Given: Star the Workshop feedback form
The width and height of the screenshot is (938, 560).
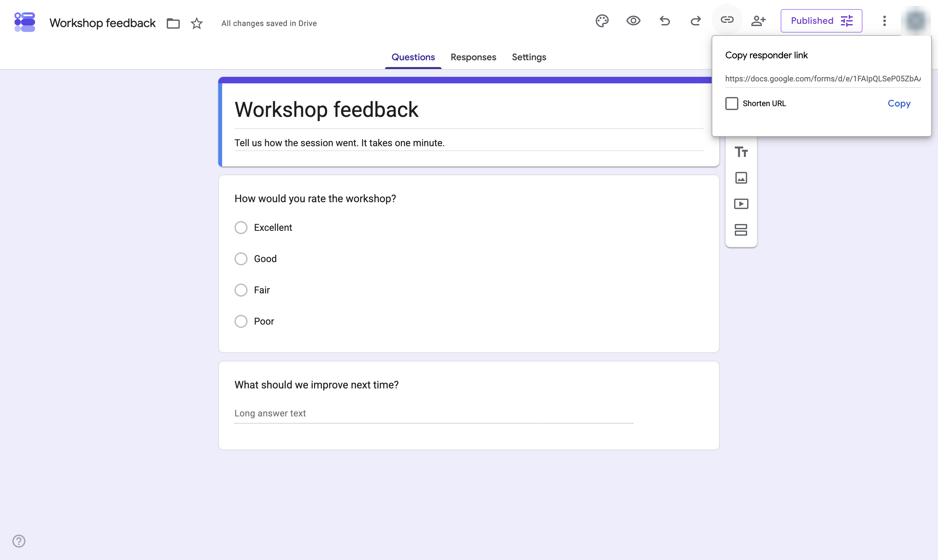Looking at the screenshot, I should [x=197, y=23].
